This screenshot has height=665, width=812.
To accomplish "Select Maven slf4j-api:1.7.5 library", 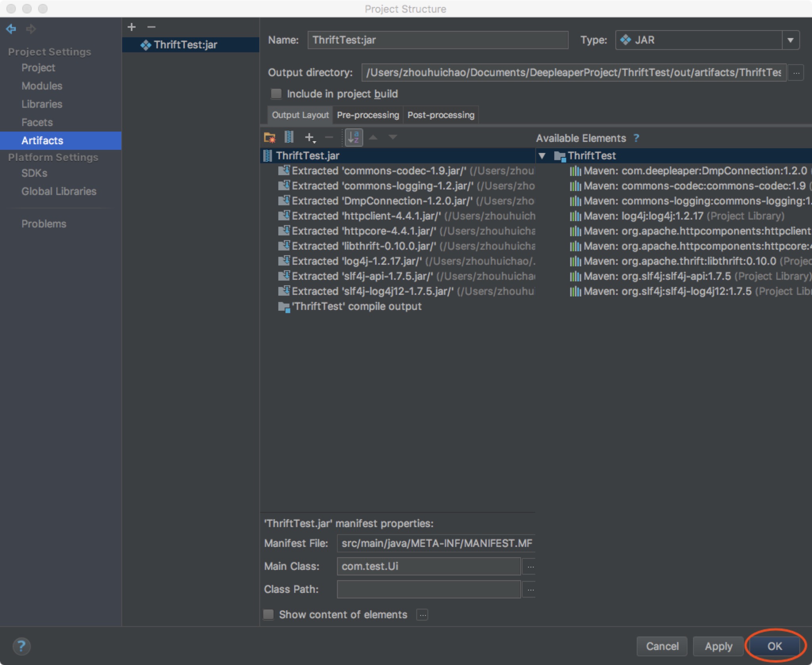I will click(690, 276).
